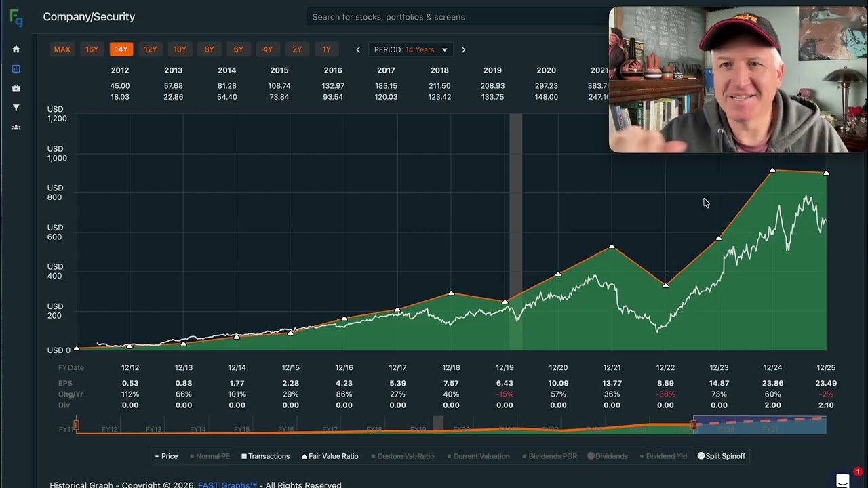Click the 12/21 fair value triangle marker
Screen dimensions: 868x488
612,247
